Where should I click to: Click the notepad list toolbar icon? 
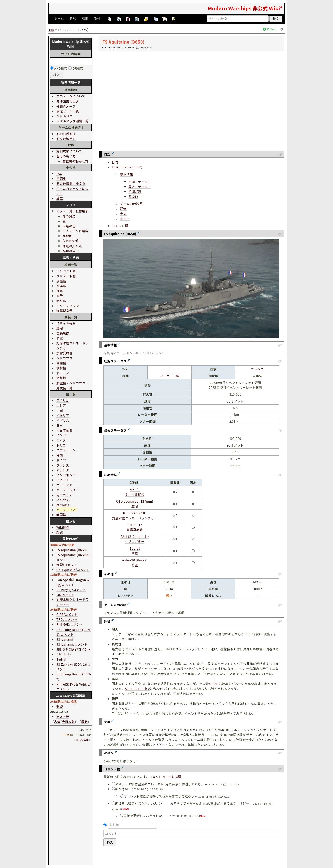click(164, 19)
